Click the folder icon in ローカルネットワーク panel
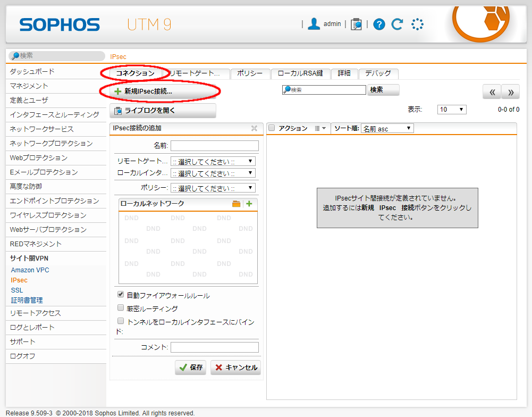Viewport: 532px width, 417px height. tap(237, 204)
